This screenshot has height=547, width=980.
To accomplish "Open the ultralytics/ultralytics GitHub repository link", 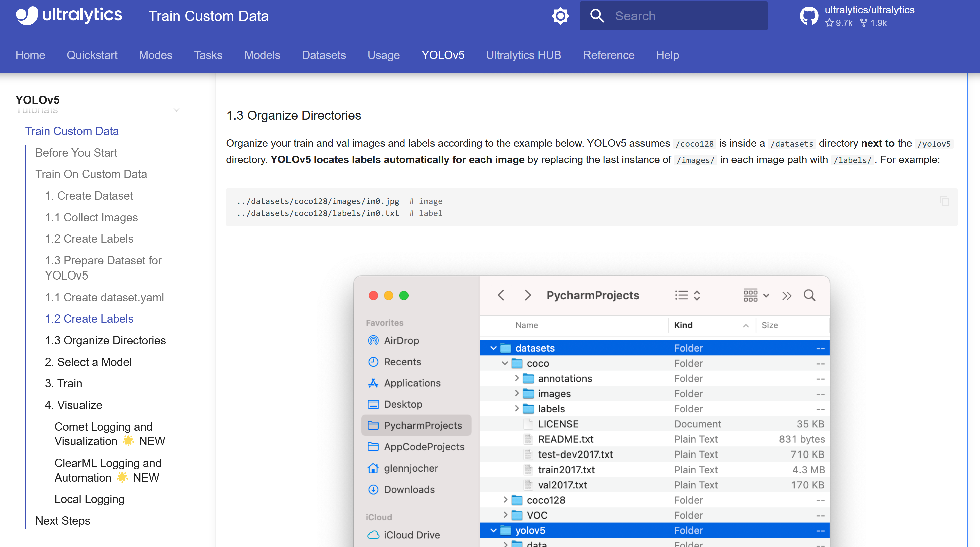I will pos(857,16).
